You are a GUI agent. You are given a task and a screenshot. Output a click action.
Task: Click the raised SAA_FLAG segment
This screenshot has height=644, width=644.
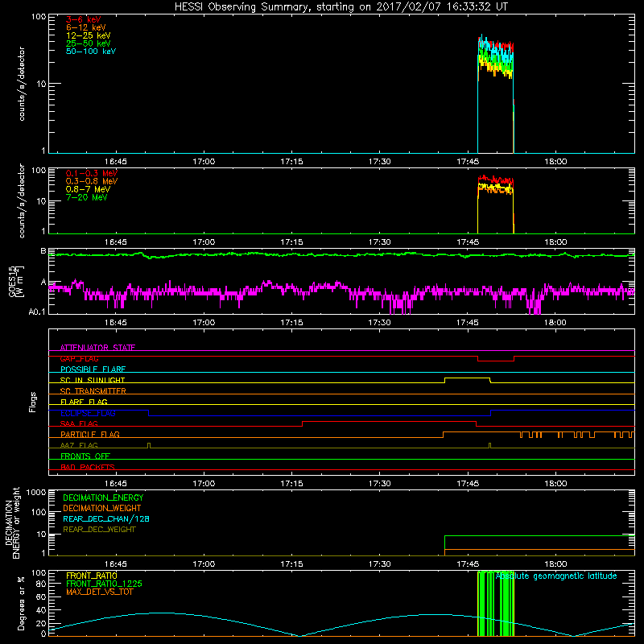(x=390, y=424)
